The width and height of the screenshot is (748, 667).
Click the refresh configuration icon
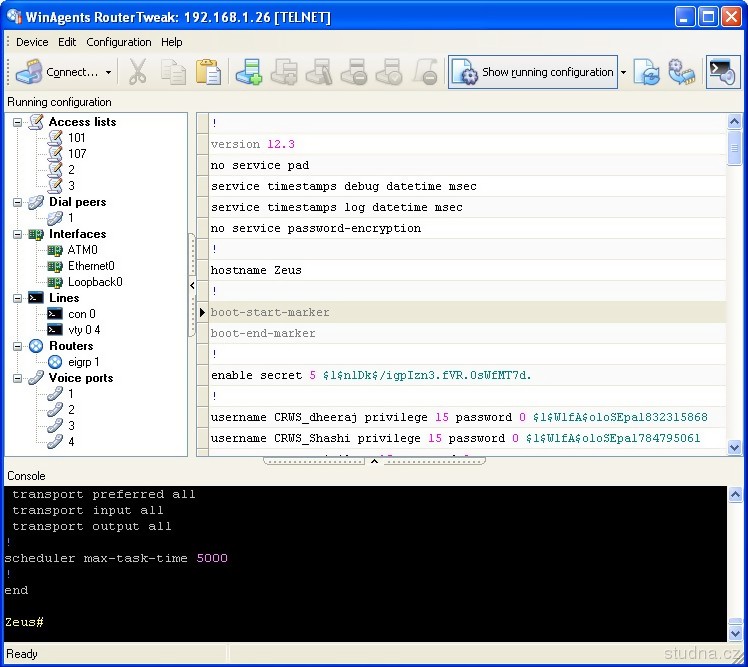647,72
